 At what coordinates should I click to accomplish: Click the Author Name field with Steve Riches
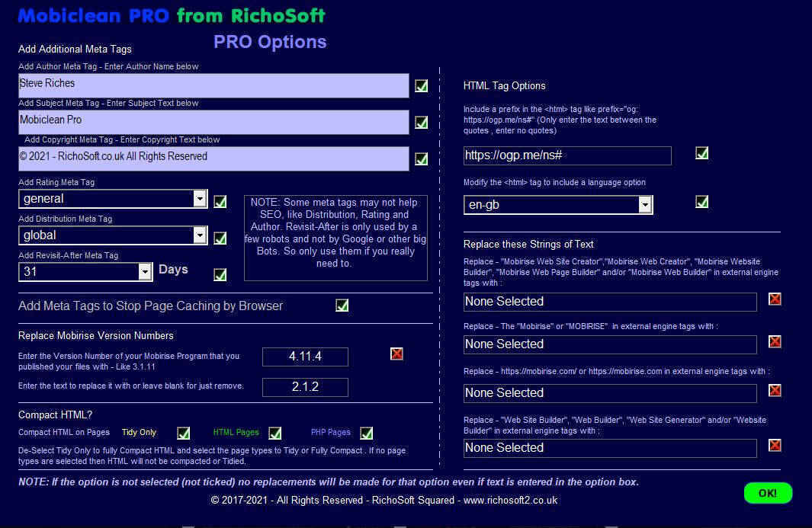point(213,85)
